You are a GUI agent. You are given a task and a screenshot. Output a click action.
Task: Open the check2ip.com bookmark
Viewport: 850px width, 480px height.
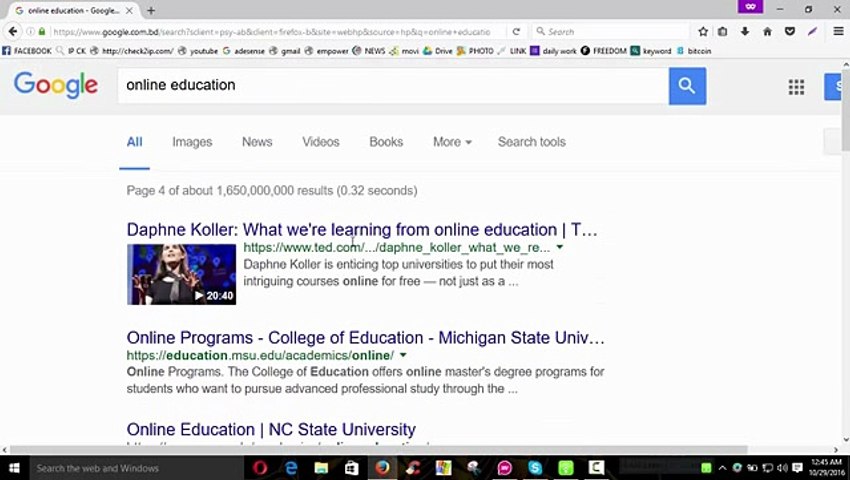[132, 51]
